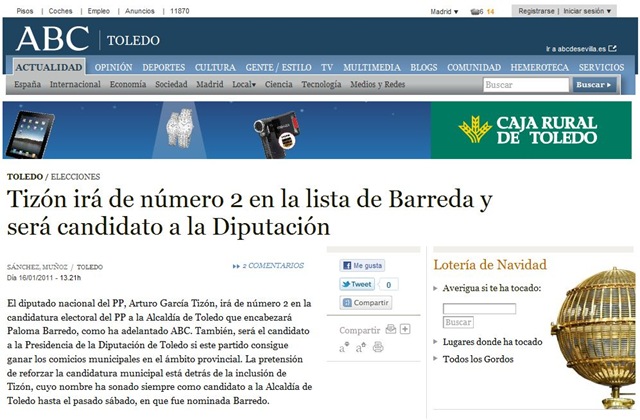The width and height of the screenshot is (640, 420).
Task: Go to the Madrid subsection
Action: pos(210,84)
